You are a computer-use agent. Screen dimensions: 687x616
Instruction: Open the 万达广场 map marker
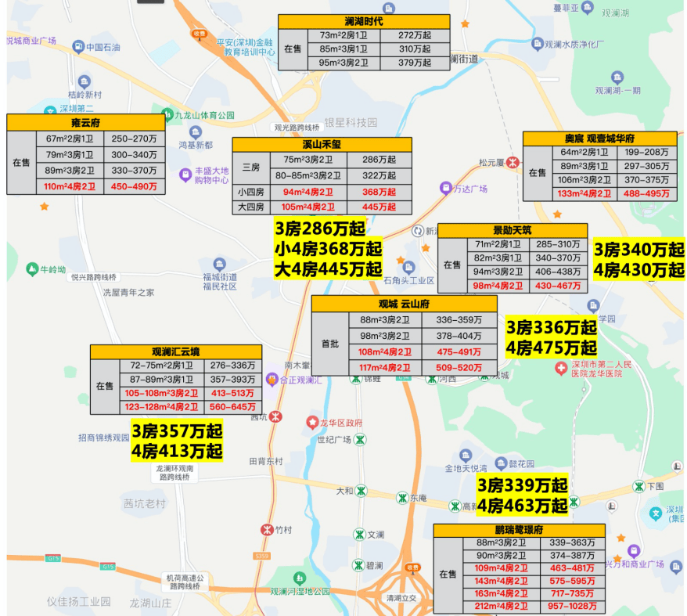tap(444, 189)
